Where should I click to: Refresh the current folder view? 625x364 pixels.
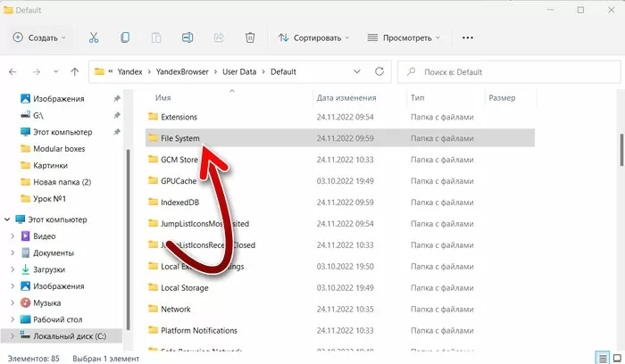(377, 71)
